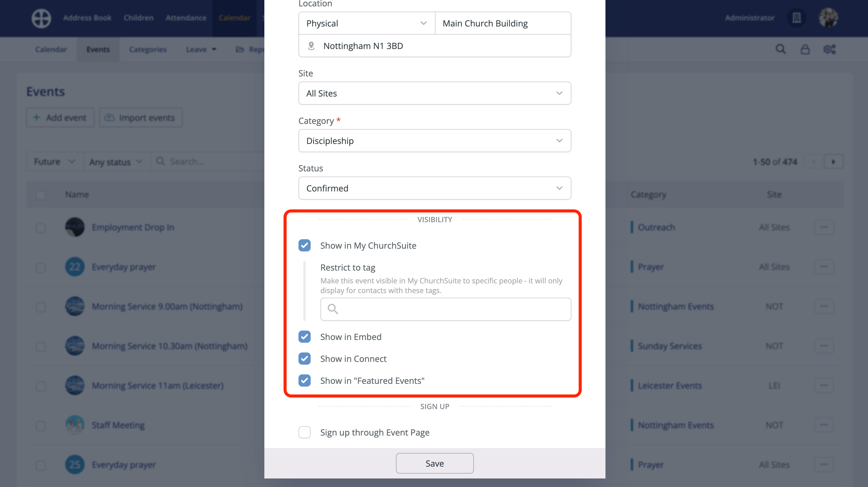Click the book icon beside Administrator
Image resolution: width=868 pixels, height=487 pixels.
pos(796,18)
